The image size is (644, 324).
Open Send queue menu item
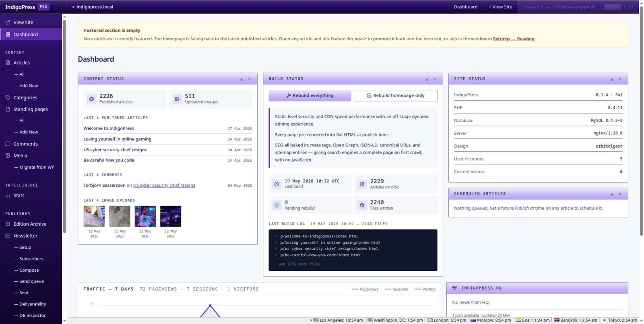coord(29,281)
